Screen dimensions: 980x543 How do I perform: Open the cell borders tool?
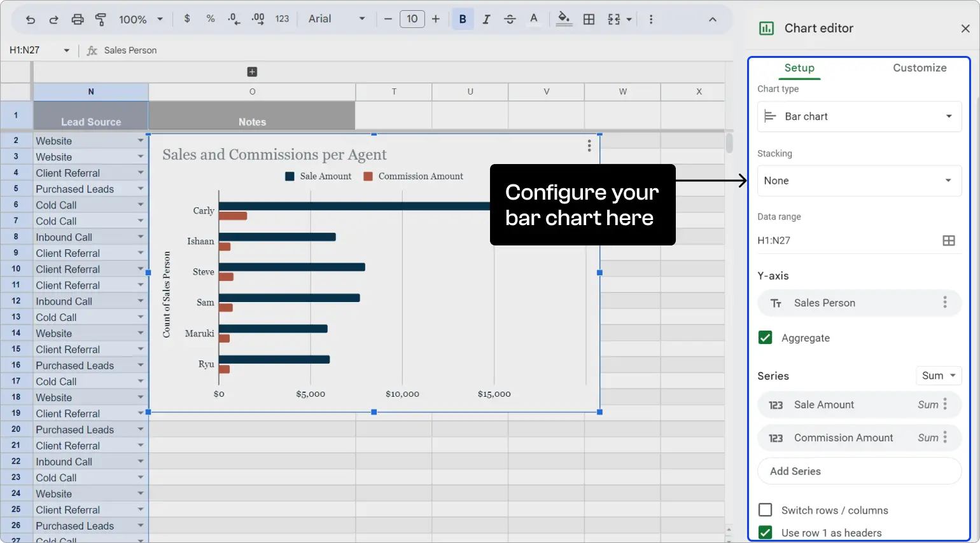(589, 19)
